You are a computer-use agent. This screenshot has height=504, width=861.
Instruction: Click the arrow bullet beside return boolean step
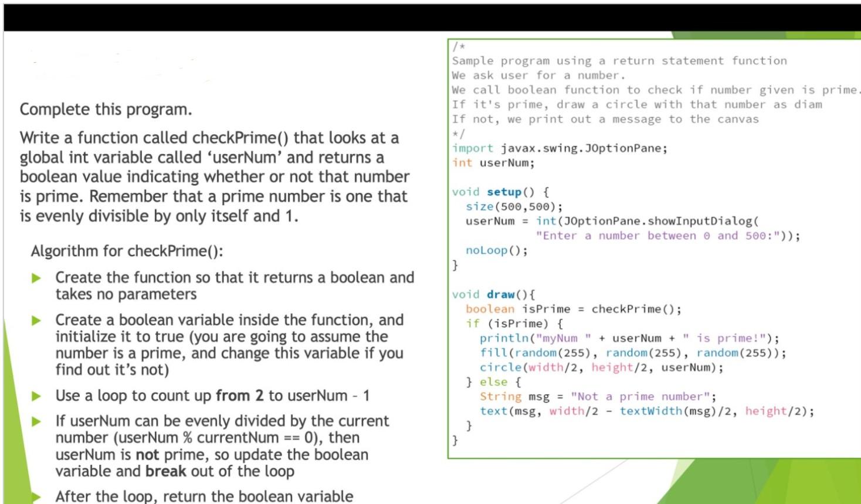[37, 496]
